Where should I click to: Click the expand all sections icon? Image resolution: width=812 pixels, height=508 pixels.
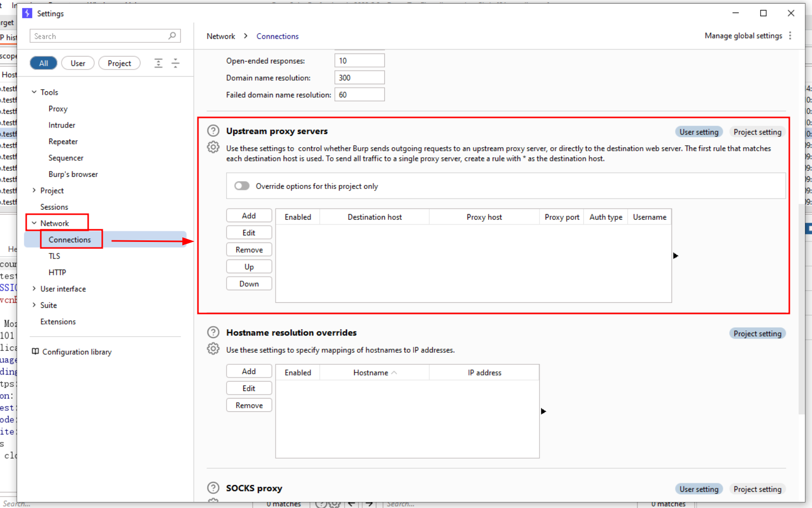coord(158,63)
